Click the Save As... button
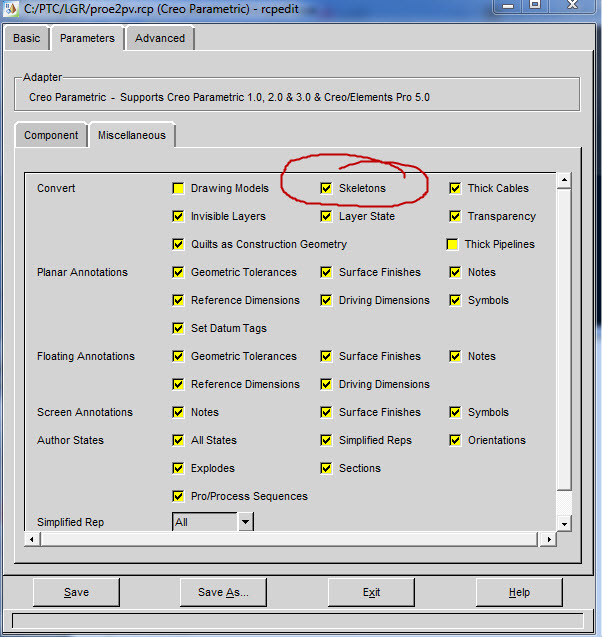The image size is (602, 637). click(x=223, y=592)
